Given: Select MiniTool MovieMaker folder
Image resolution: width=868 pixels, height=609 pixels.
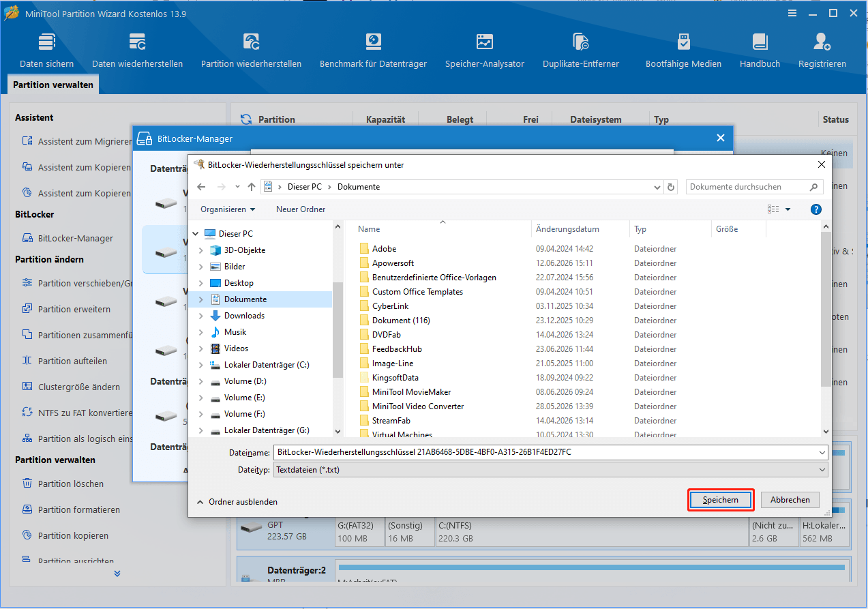Looking at the screenshot, I should point(411,392).
